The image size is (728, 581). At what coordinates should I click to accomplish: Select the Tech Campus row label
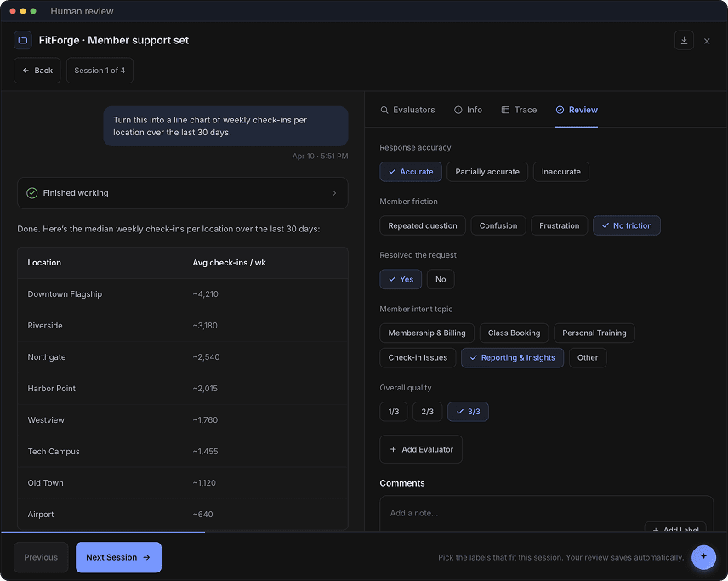[54, 452]
